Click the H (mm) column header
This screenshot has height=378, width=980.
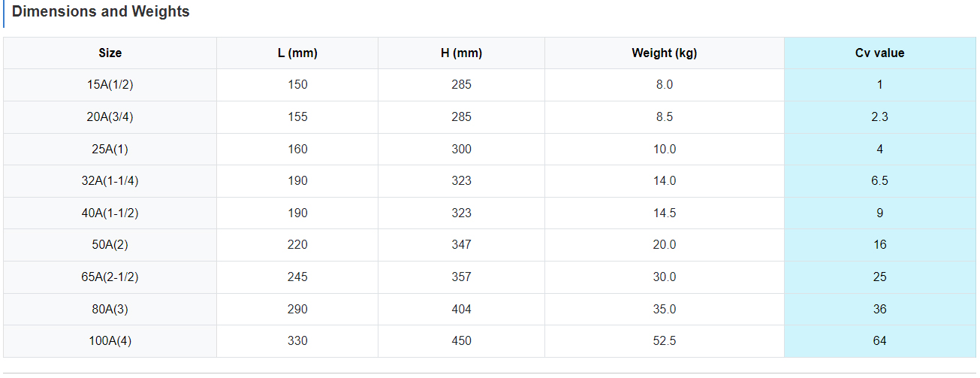click(x=461, y=53)
